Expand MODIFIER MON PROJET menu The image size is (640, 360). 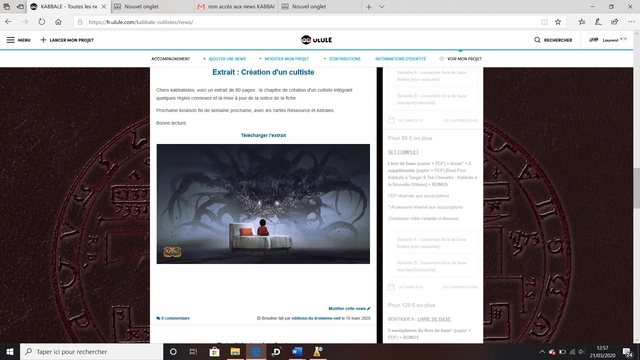tap(284, 59)
